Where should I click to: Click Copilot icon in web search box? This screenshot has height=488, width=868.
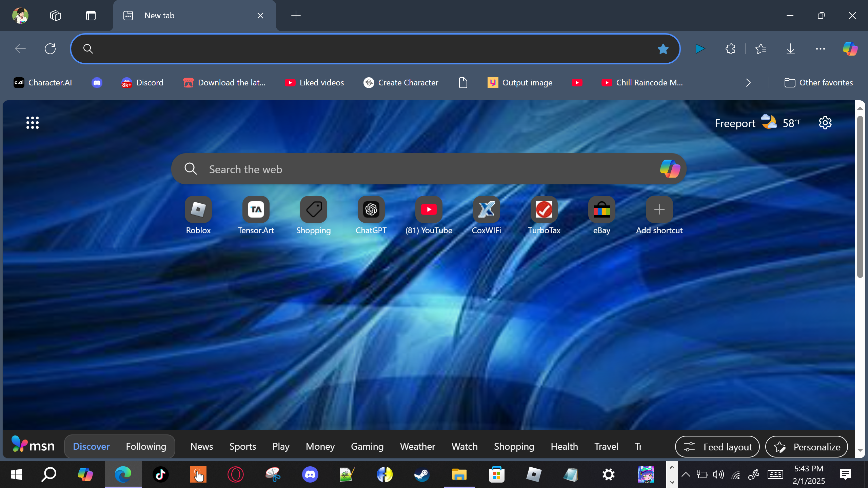670,169
